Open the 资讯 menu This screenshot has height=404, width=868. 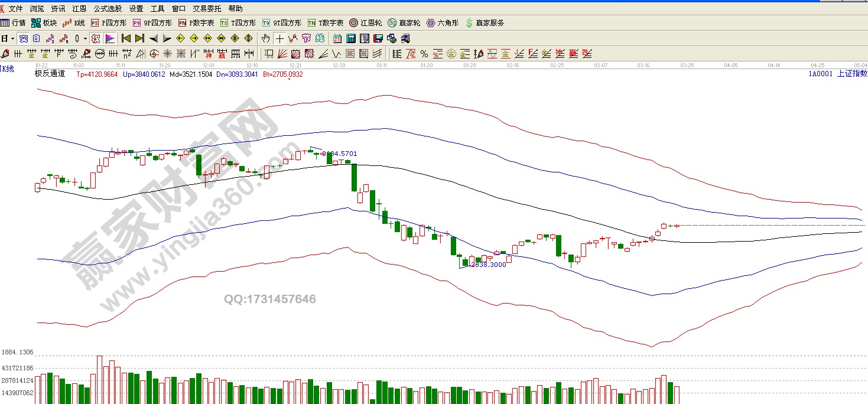(58, 9)
